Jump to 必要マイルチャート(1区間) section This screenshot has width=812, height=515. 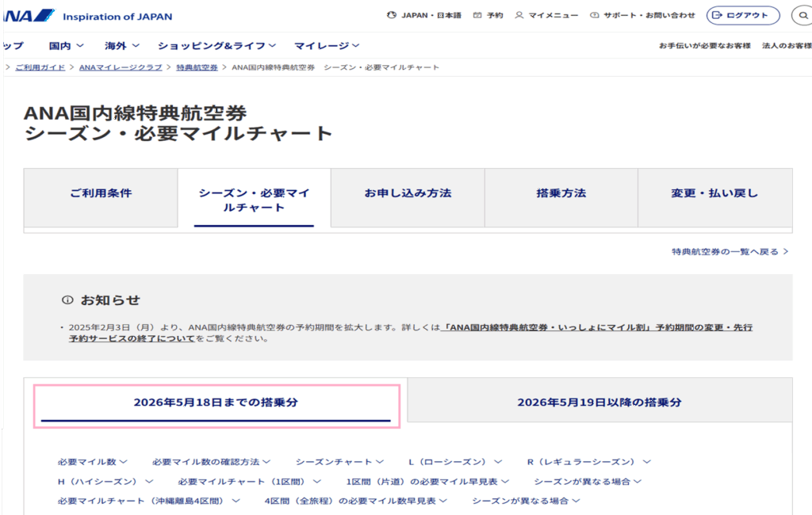coord(250,482)
